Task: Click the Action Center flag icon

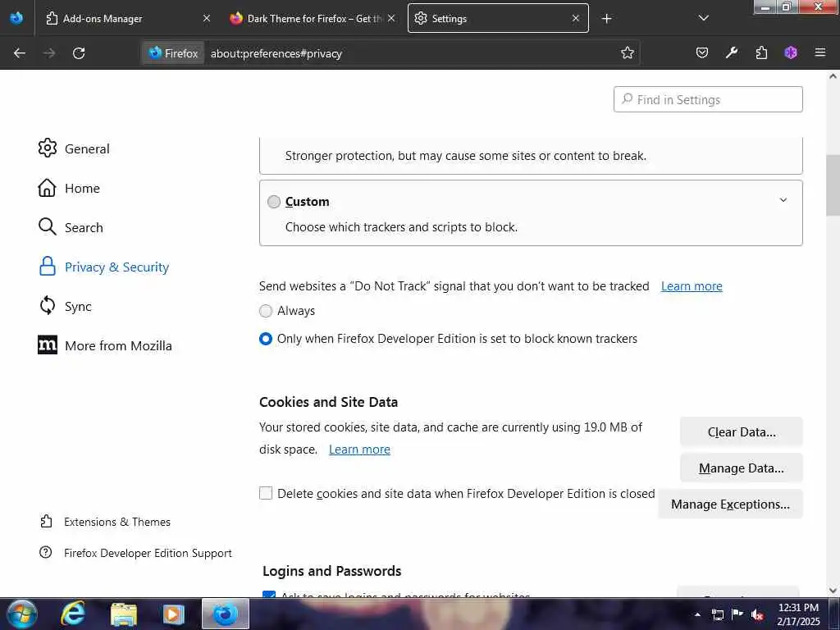Action: pyautogui.click(x=737, y=614)
